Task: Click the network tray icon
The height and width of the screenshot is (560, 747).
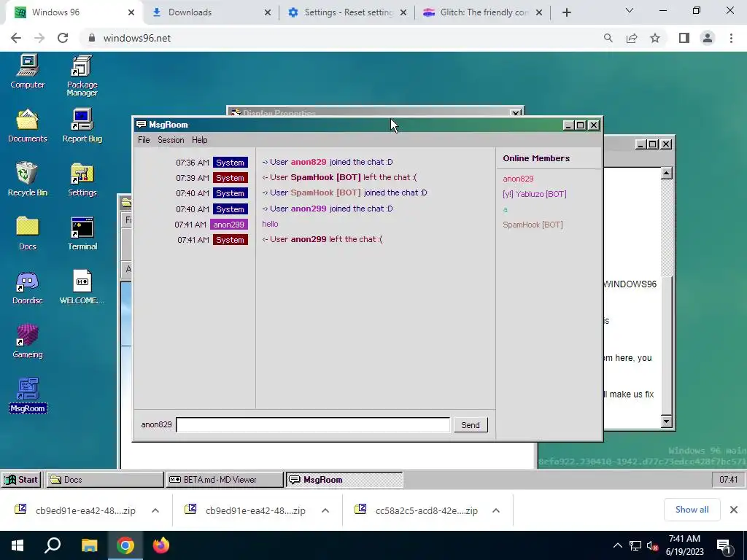Action: click(635, 545)
